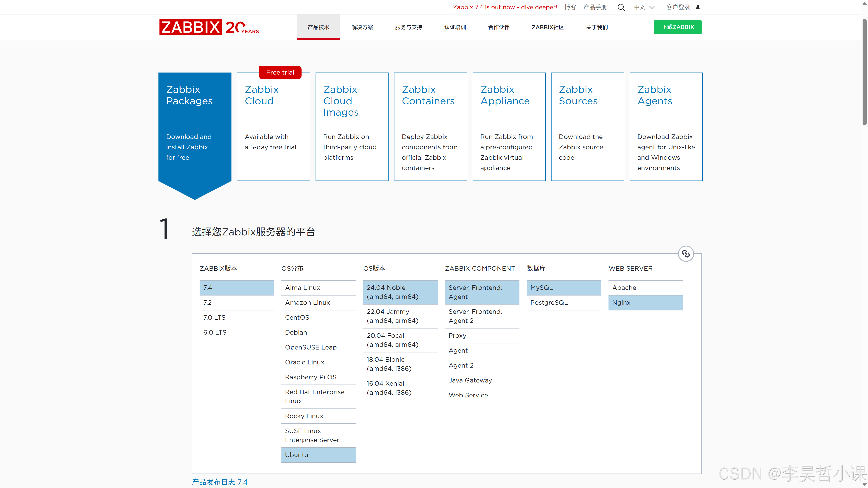Open the 产品手册 link

click(595, 7)
